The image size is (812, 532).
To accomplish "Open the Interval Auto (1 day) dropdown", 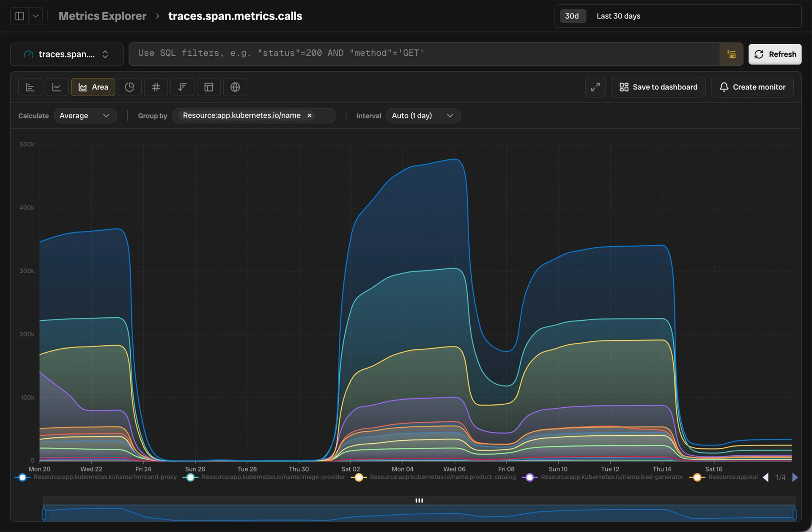I will tap(423, 116).
